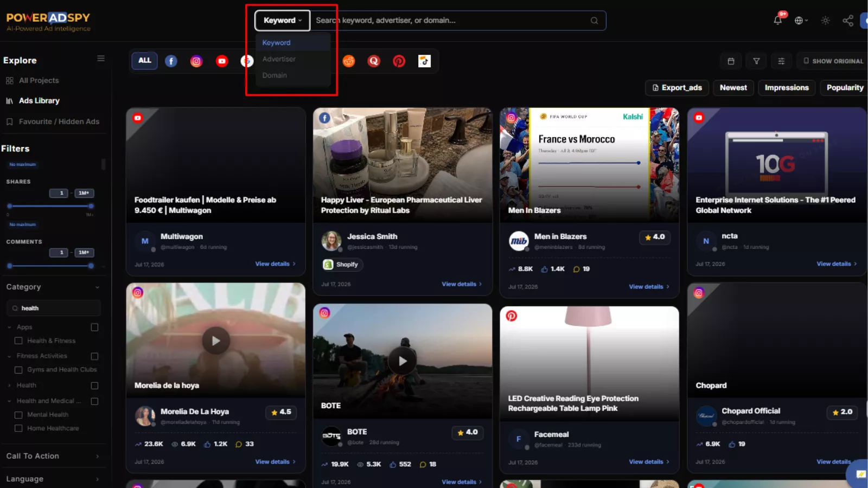This screenshot has width=868, height=488.
Task: Sort ads by Popularity
Action: 844,88
